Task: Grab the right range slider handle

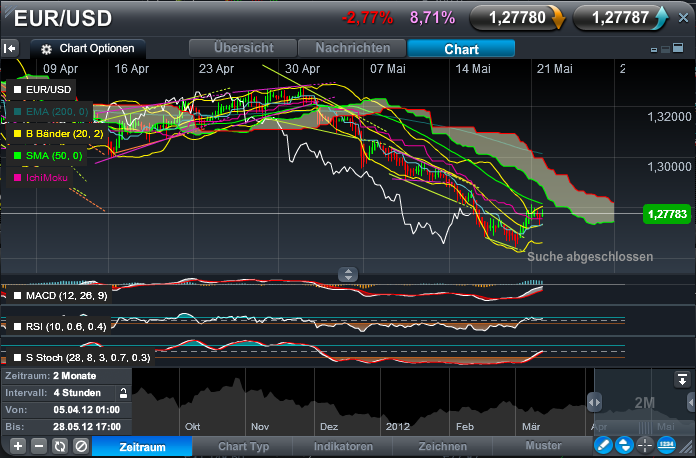Action: coord(692,403)
